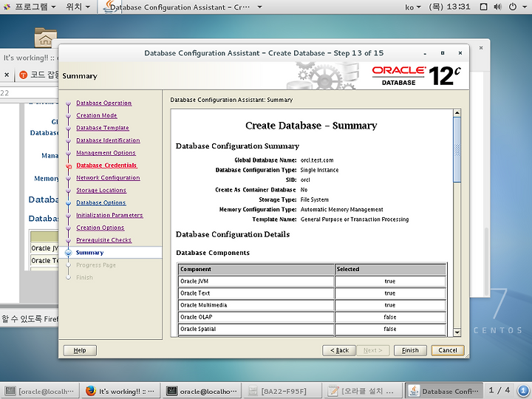Click the Component column header
Viewport: 532px width, 399px height.
coord(256,269)
